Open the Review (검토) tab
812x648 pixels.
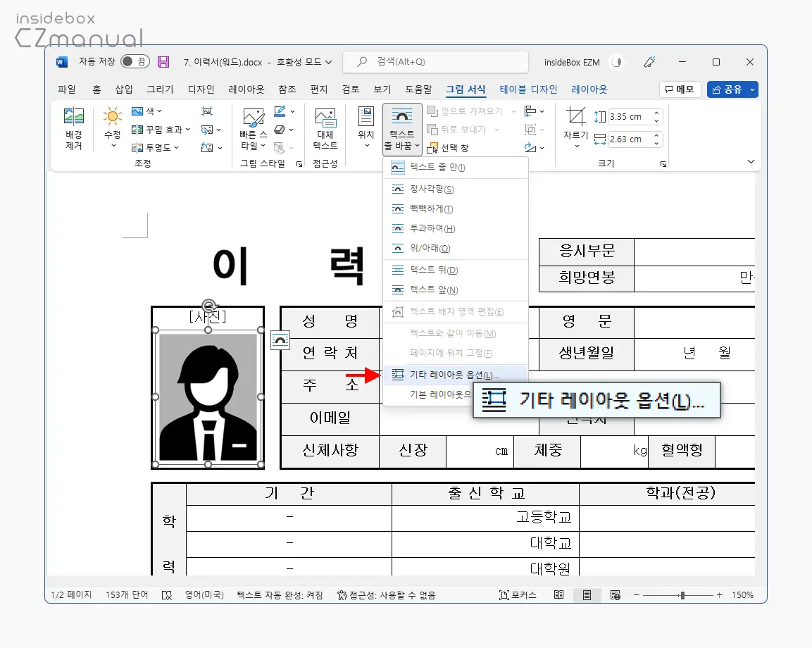[x=351, y=89]
